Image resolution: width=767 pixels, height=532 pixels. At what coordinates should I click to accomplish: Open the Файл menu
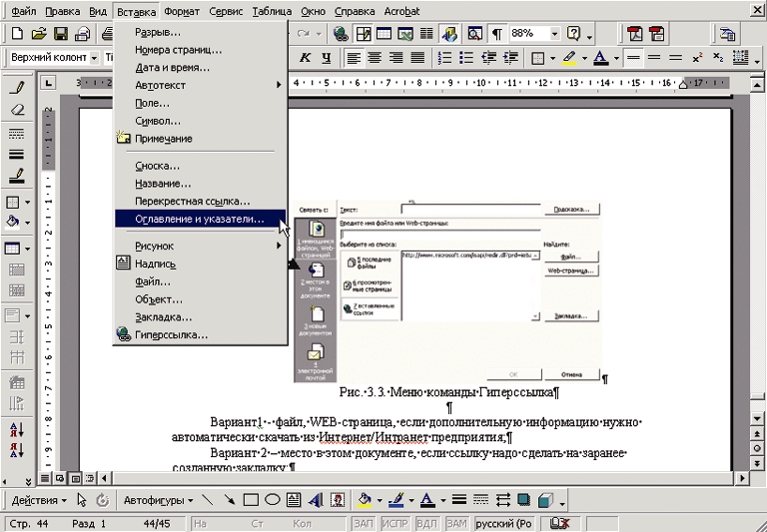tap(24, 11)
